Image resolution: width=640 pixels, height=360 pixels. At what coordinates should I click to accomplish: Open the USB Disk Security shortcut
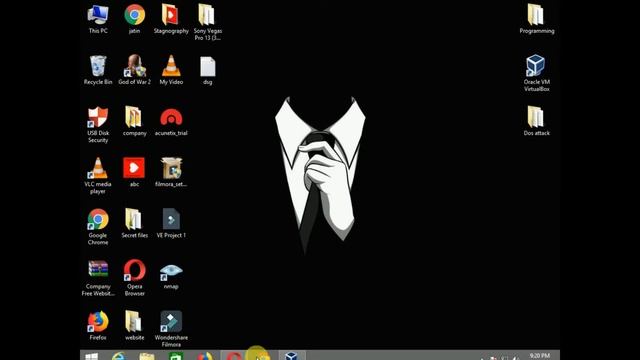(x=98, y=124)
